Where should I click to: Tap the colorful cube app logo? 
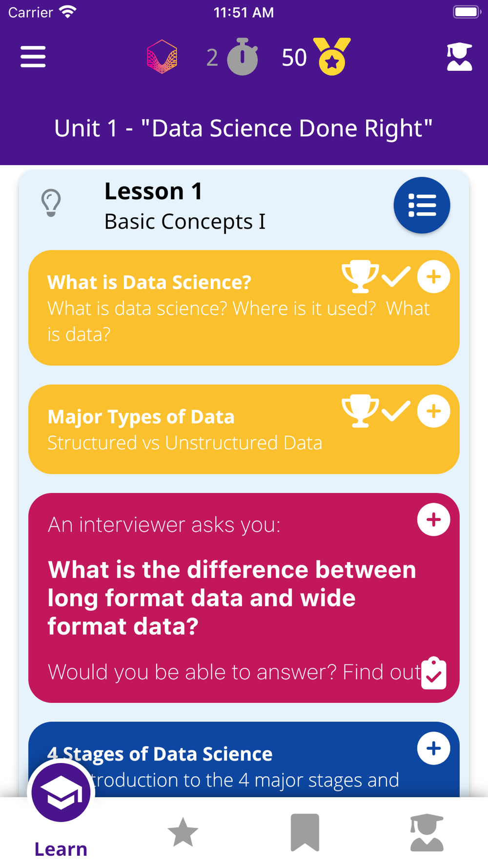[162, 57]
